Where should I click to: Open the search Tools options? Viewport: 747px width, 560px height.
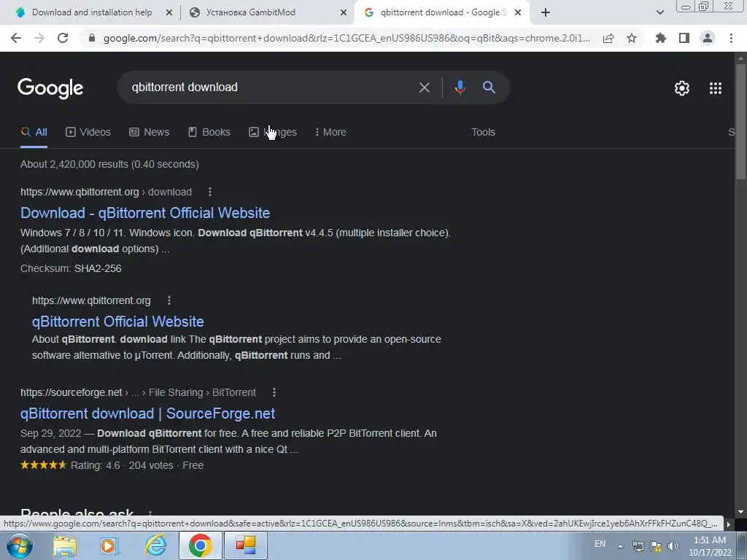tap(483, 133)
